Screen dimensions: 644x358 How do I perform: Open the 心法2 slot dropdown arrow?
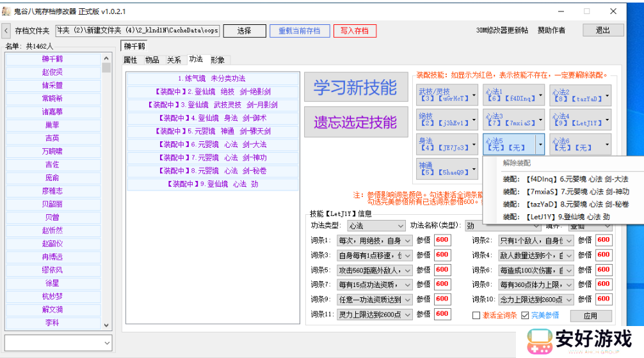pyautogui.click(x=607, y=95)
